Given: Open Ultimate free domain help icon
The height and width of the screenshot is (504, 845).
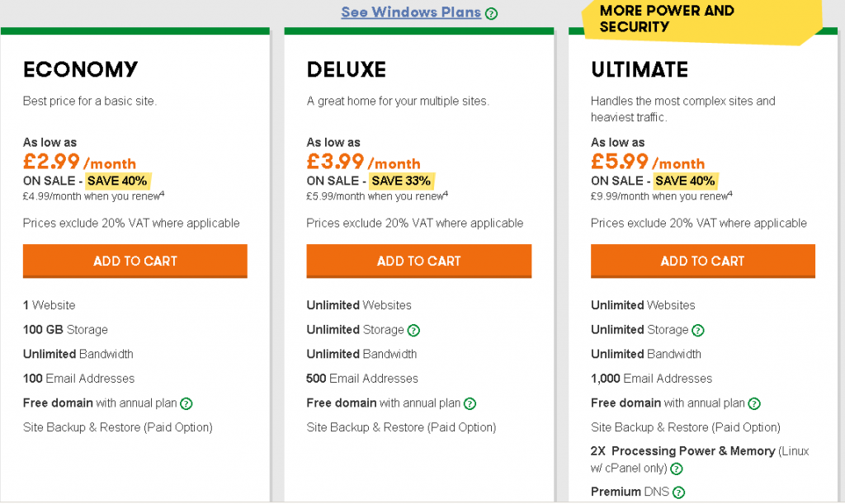Looking at the screenshot, I should coord(754,403).
